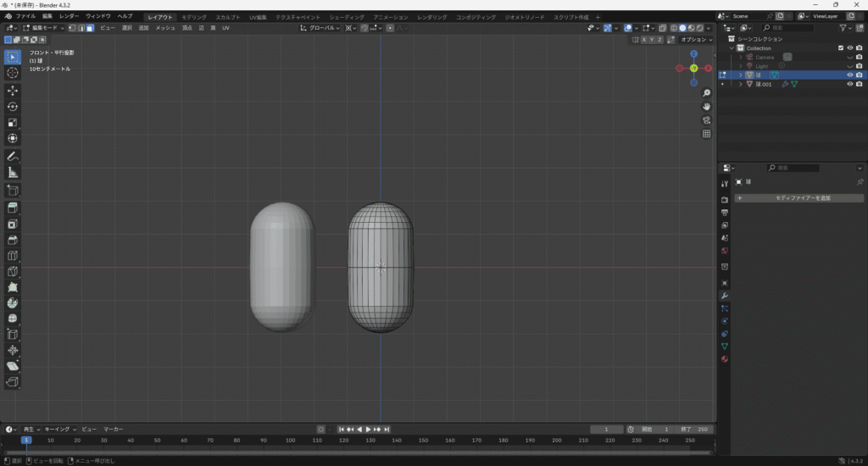Open the ファイル menu
Image resolution: width=868 pixels, height=466 pixels.
(x=25, y=16)
